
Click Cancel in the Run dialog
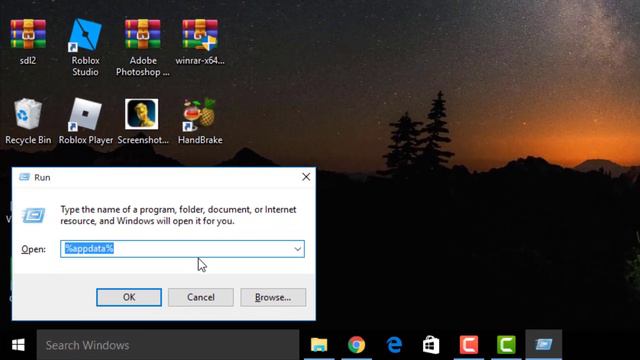pos(201,297)
